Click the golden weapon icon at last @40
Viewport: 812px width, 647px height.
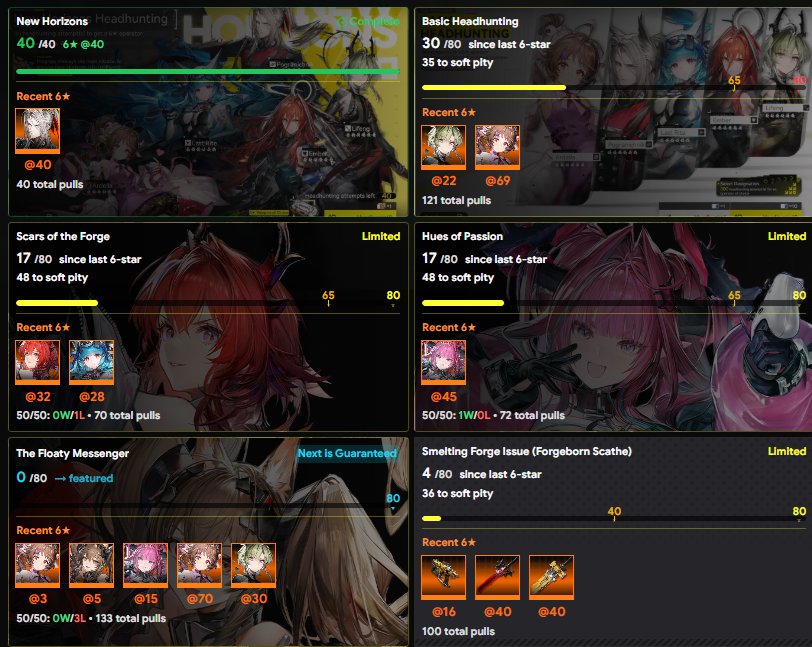(551, 578)
